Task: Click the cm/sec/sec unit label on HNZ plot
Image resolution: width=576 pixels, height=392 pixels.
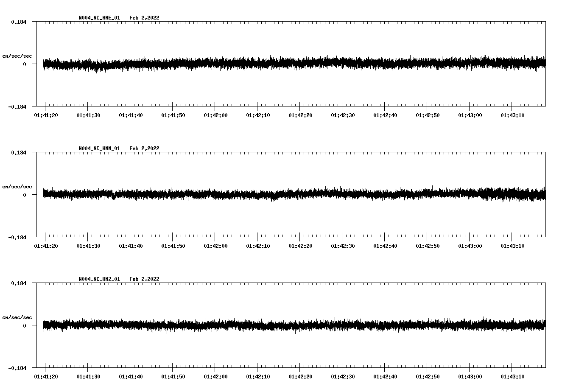Action: coord(17,317)
